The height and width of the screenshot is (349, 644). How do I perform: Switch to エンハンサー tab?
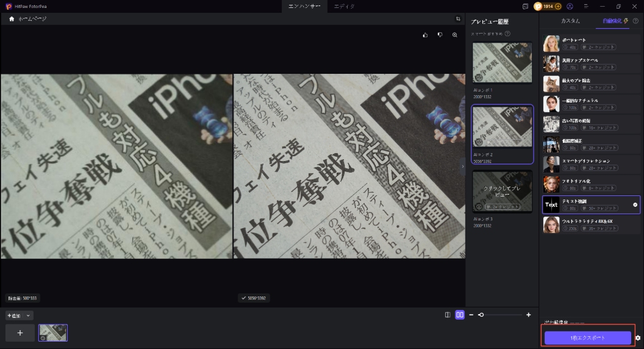304,6
